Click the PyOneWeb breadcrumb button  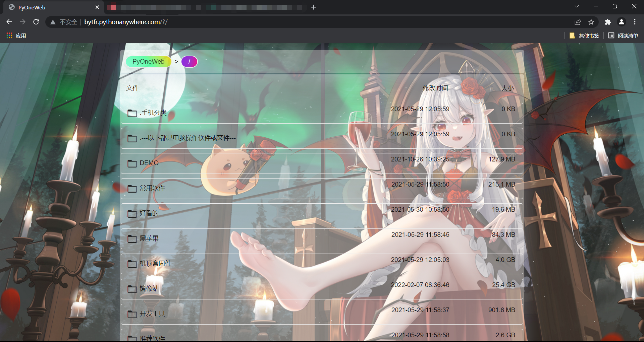point(149,62)
